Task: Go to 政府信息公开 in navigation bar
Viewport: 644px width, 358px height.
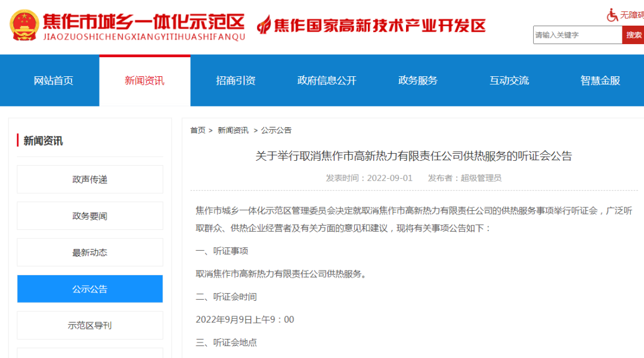Action: tap(327, 81)
